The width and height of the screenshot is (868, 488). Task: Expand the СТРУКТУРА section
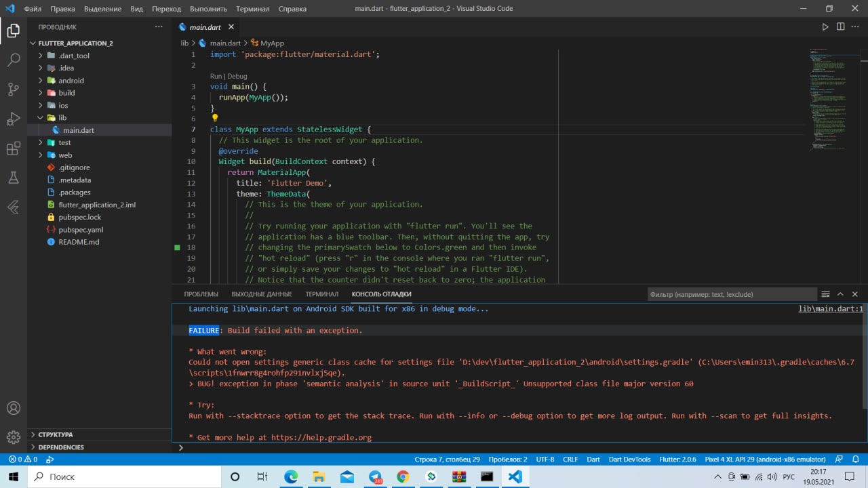[100, 434]
